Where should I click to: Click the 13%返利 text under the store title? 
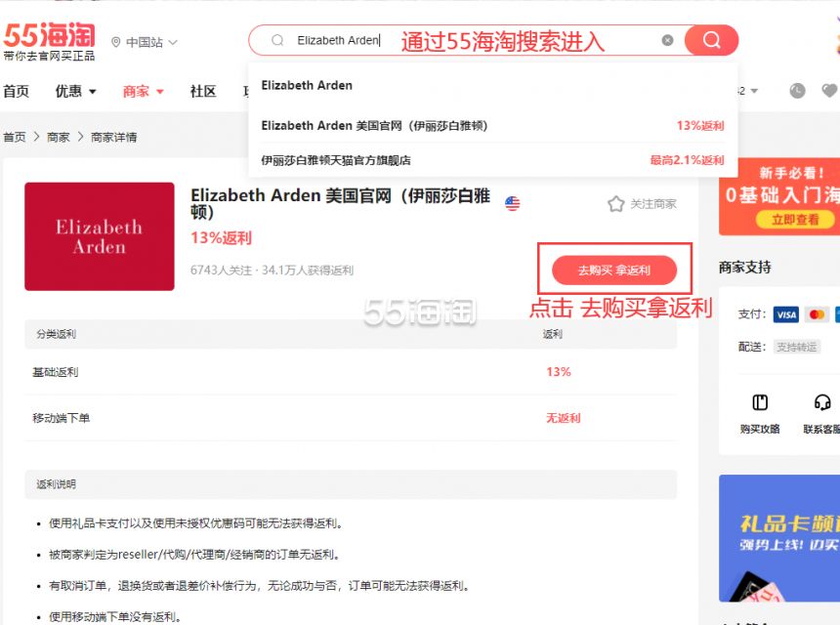(x=222, y=237)
